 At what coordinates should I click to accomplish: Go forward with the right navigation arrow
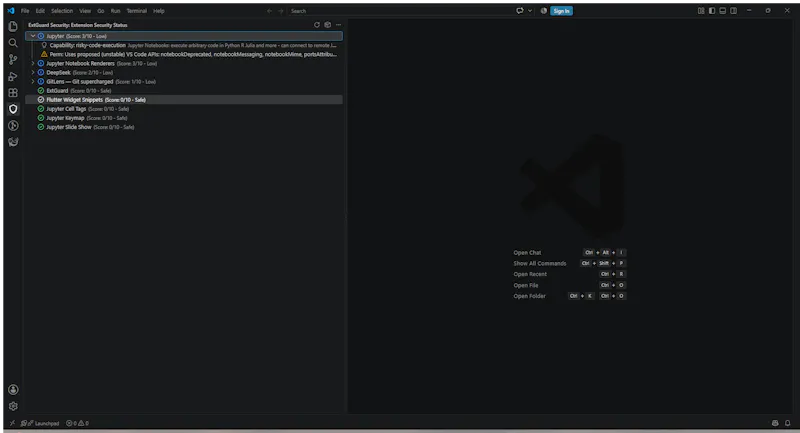coord(281,11)
